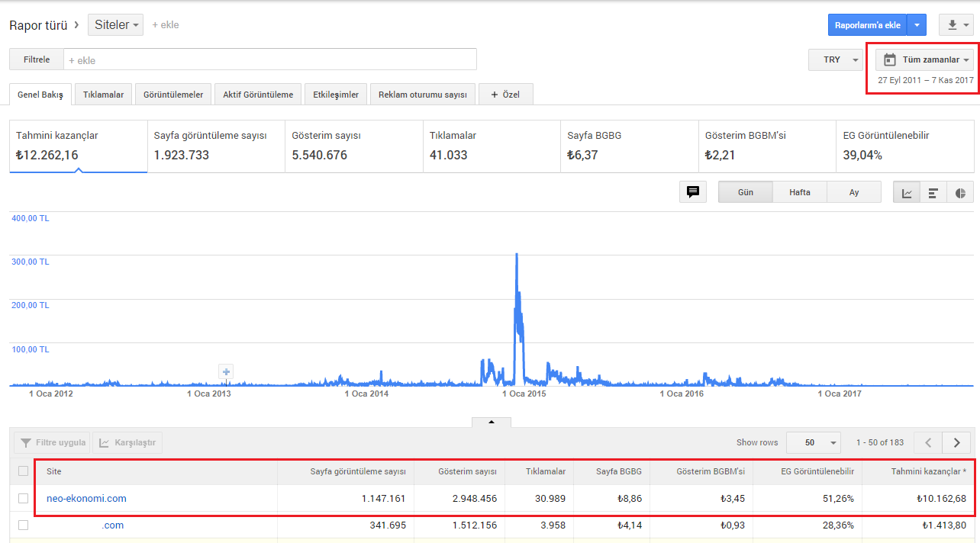This screenshot has width=980, height=543.
Task: Open the second row .com site link
Action: [112, 525]
